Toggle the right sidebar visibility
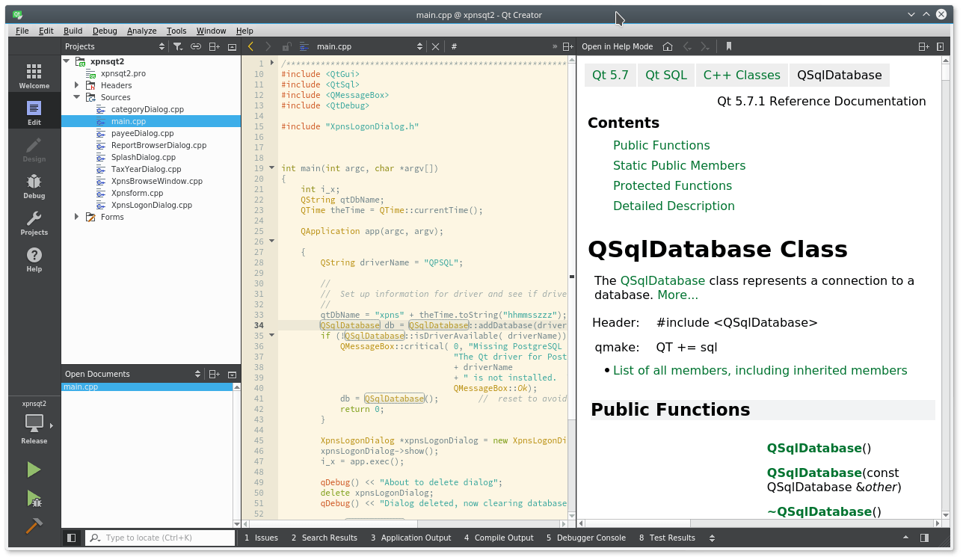Screen dimensions: 963x560 925,538
